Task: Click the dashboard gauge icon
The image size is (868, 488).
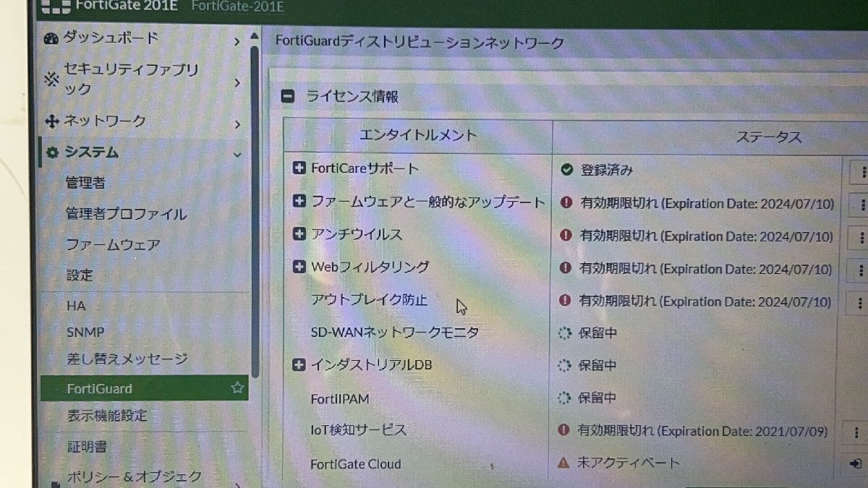Action: [51, 39]
